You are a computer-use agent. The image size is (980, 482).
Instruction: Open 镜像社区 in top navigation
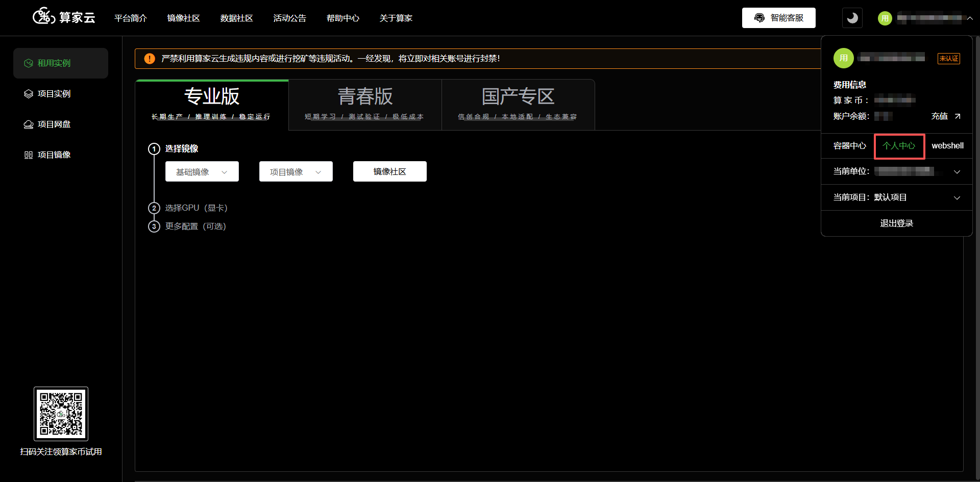(x=184, y=18)
